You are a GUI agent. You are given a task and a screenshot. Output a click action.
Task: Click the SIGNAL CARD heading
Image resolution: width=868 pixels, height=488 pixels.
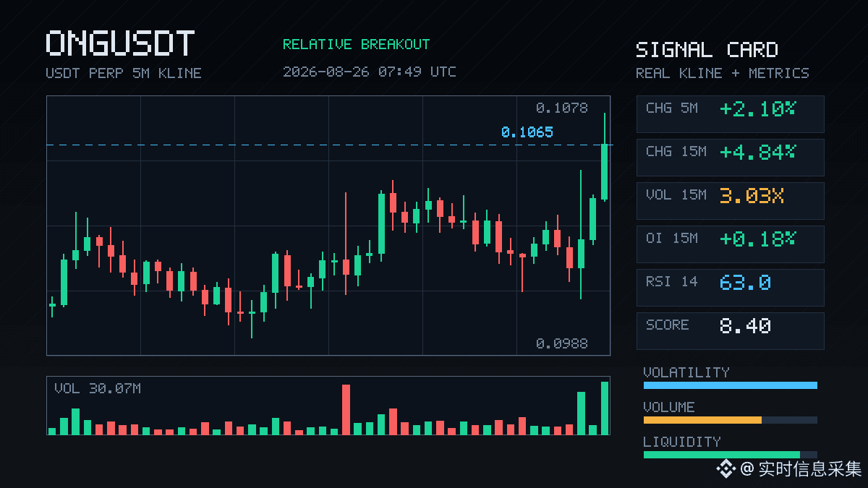(x=707, y=50)
